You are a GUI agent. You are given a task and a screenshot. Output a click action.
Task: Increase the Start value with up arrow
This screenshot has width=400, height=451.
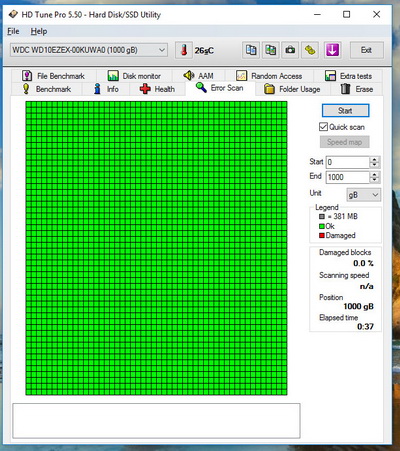(x=375, y=160)
